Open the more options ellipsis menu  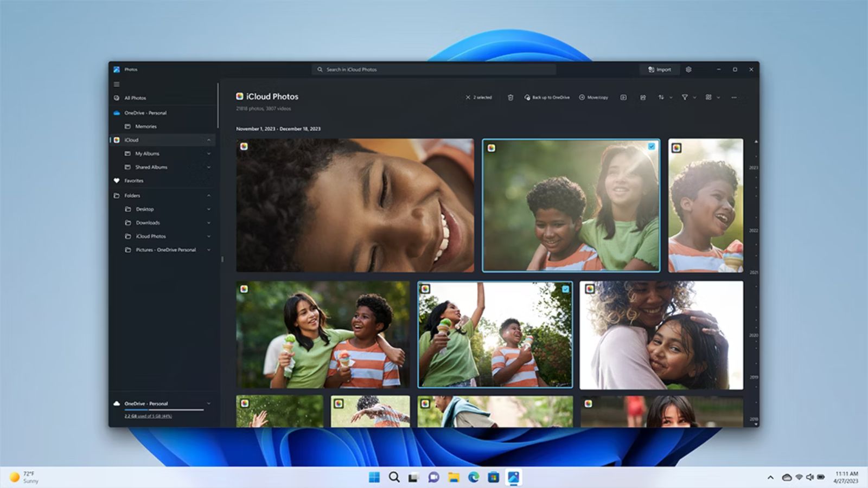733,97
